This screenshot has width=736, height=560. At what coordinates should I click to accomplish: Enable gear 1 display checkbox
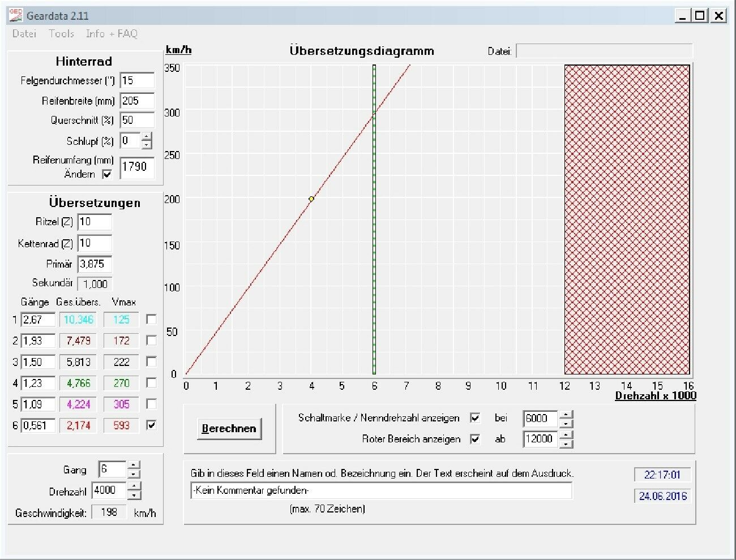[151, 320]
